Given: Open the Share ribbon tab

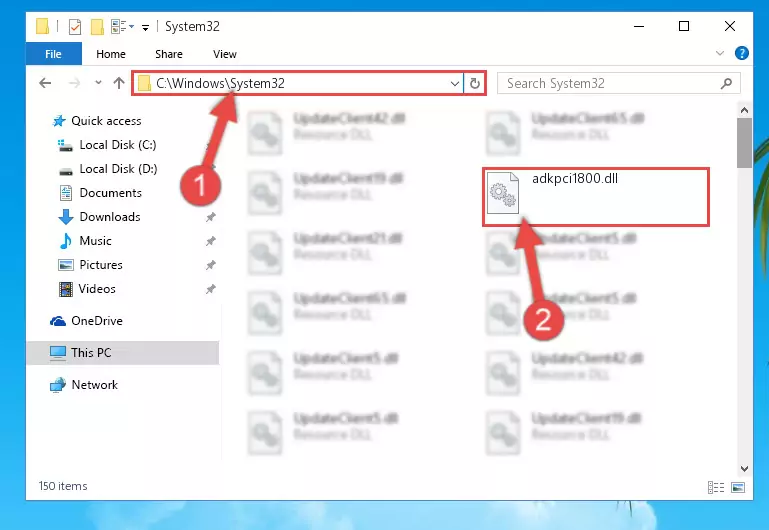Looking at the screenshot, I should [x=169, y=54].
